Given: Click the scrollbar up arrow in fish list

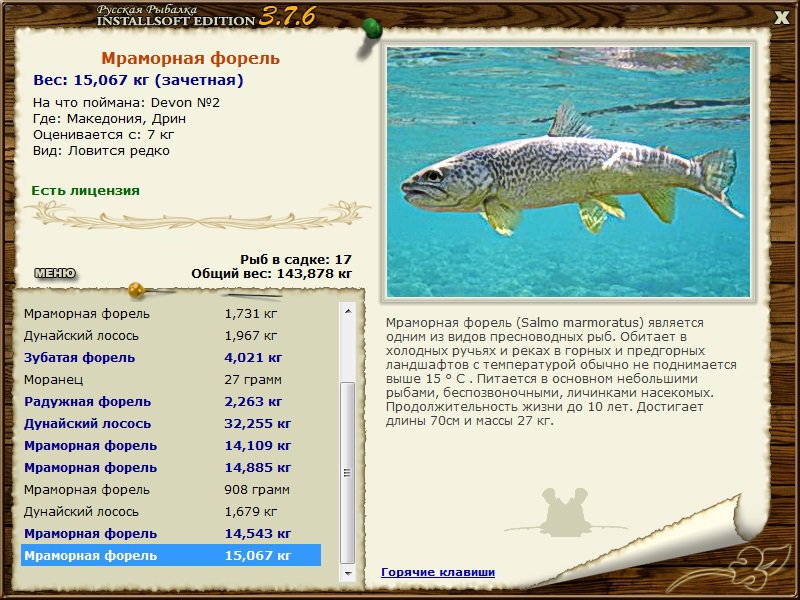Looking at the screenshot, I should coord(348,311).
